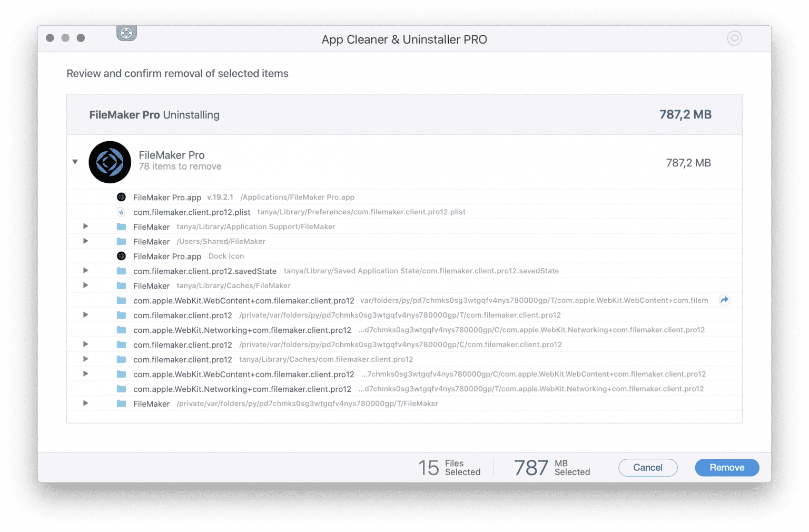Click folder icon of WebKit.Networking /T/ row
This screenshot has height=532, width=809.
(121, 389)
